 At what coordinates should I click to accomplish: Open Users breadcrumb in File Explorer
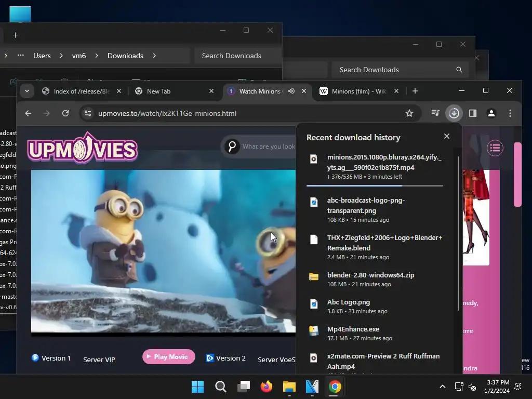42,56
